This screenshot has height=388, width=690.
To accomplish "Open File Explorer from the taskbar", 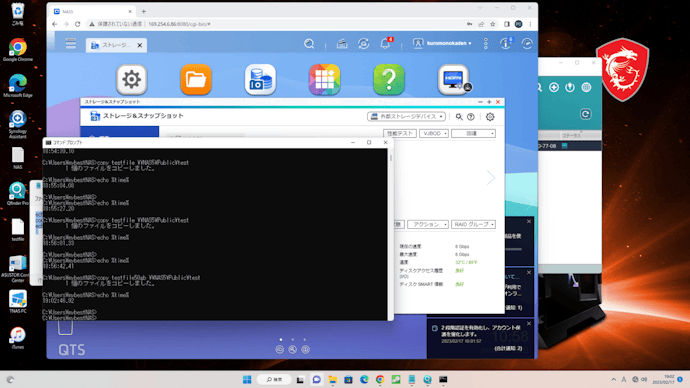I will point(332,380).
